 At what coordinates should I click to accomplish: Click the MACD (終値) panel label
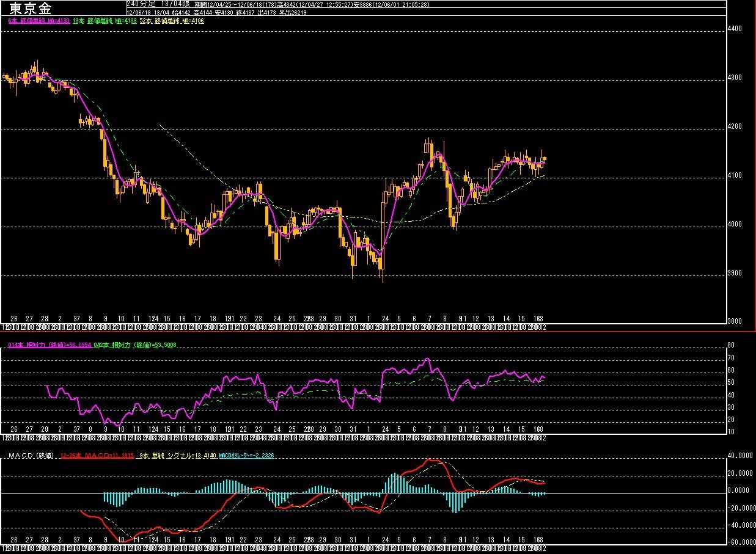click(31, 455)
